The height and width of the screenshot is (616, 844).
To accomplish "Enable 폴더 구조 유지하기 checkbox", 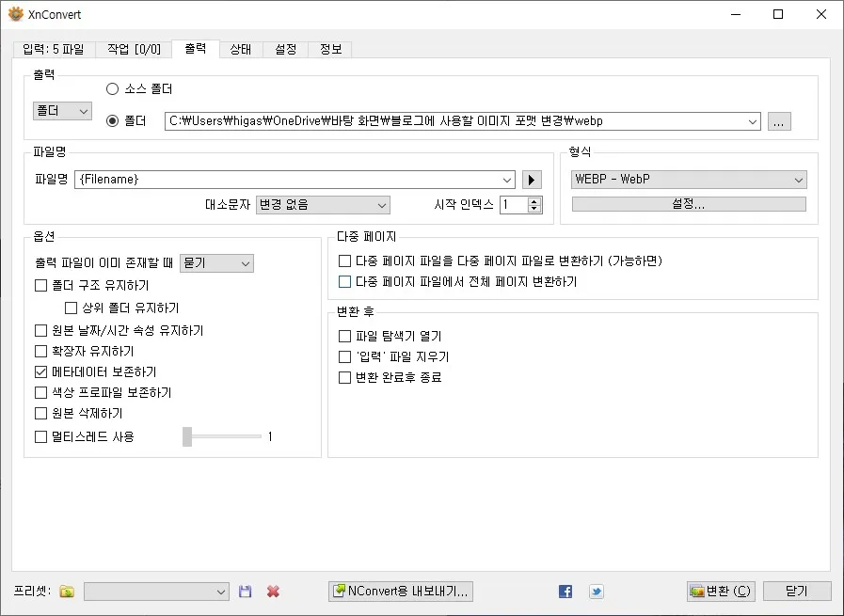I will tap(40, 286).
